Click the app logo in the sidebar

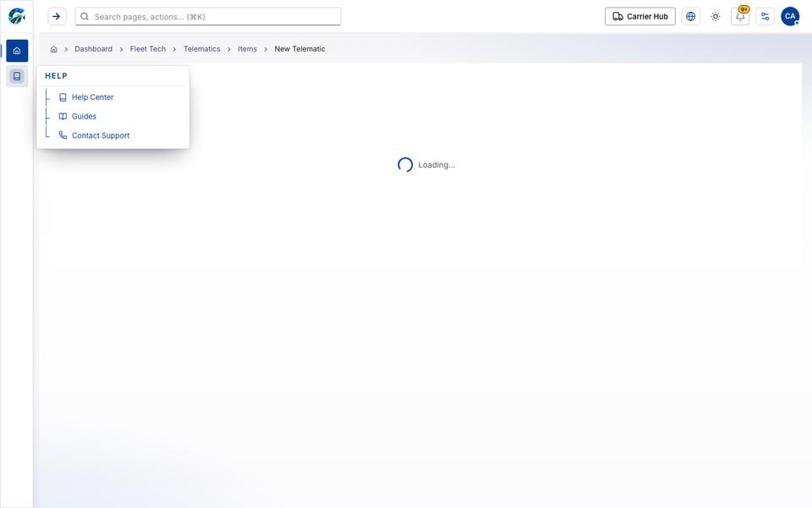pyautogui.click(x=17, y=16)
